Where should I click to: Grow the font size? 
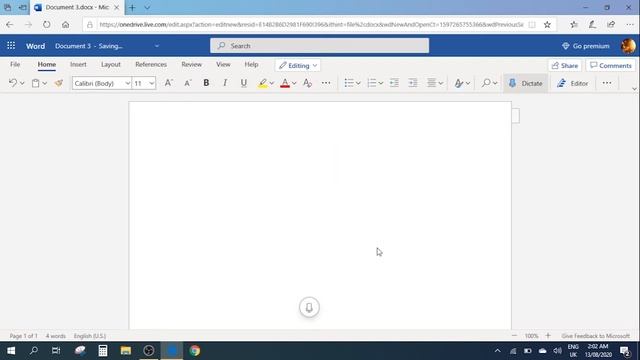(x=168, y=83)
